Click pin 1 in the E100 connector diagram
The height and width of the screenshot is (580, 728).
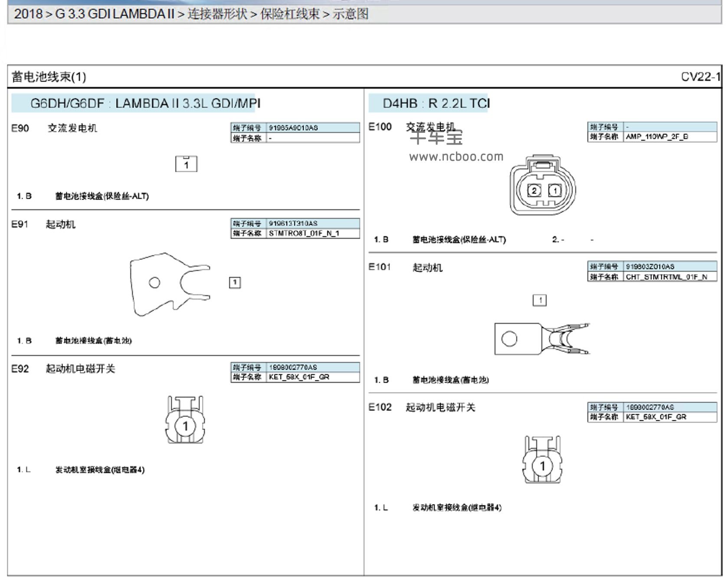pos(555,190)
